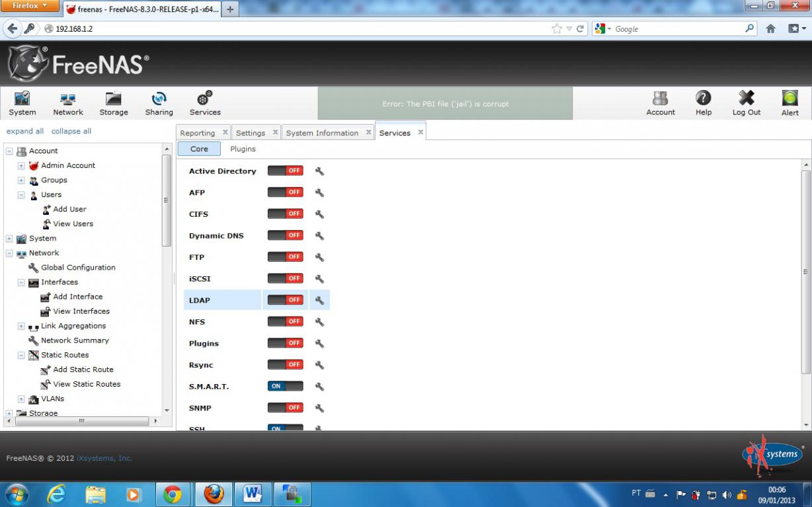Toggle FTP service on
Image resolution: width=812 pixels, height=507 pixels.
pyautogui.click(x=285, y=256)
